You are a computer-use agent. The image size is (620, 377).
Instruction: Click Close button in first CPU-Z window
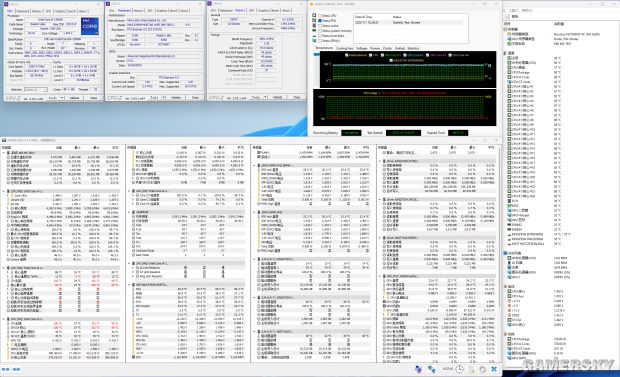[x=93, y=98]
